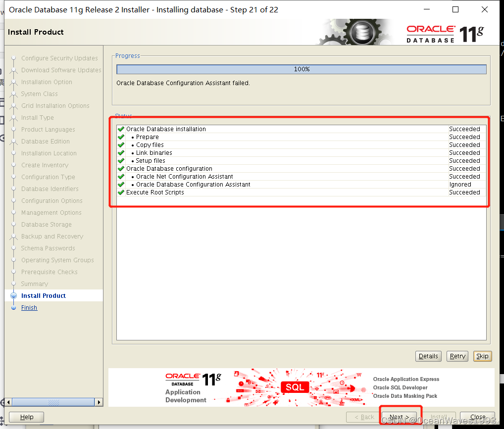Click green check beside Setup files
This screenshot has width=504, height=429.
tap(121, 161)
